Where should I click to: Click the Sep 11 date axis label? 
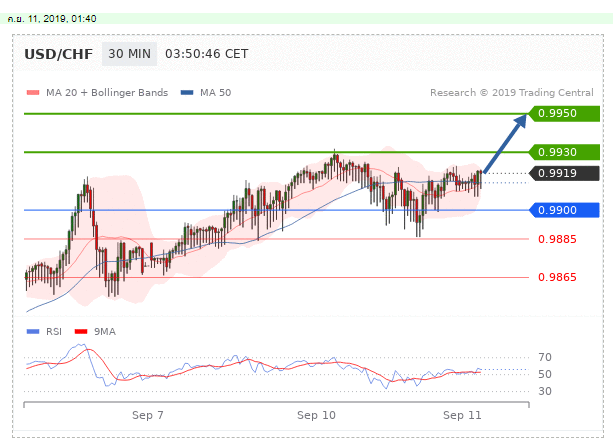coord(462,415)
